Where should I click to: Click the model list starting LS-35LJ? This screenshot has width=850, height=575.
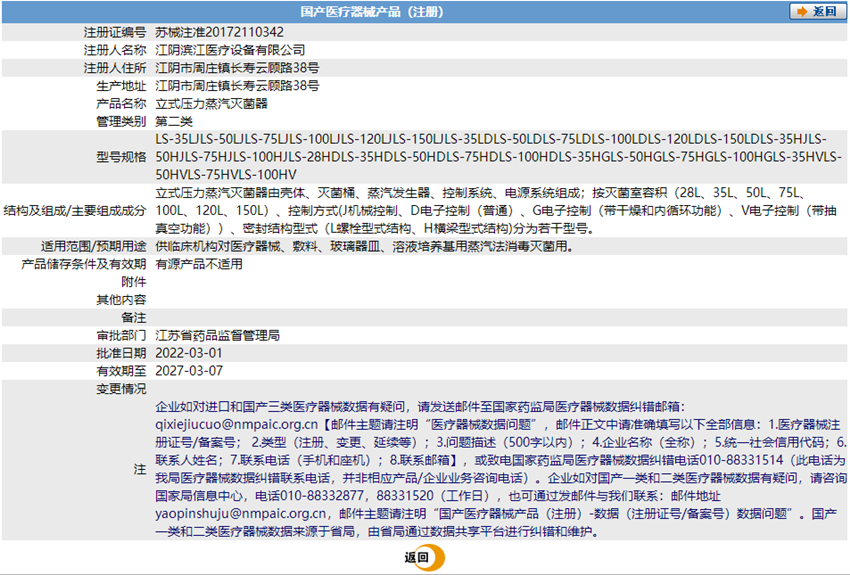click(x=498, y=157)
